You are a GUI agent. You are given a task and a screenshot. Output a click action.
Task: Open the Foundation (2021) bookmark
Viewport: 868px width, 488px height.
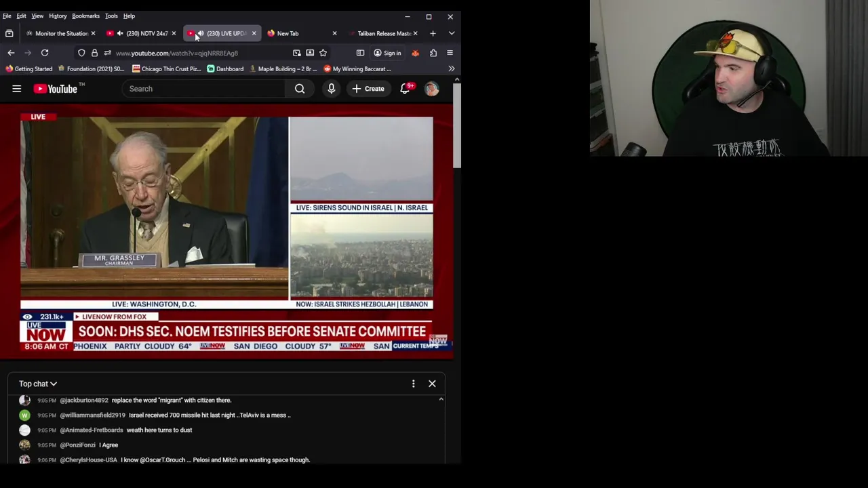pyautogui.click(x=92, y=68)
